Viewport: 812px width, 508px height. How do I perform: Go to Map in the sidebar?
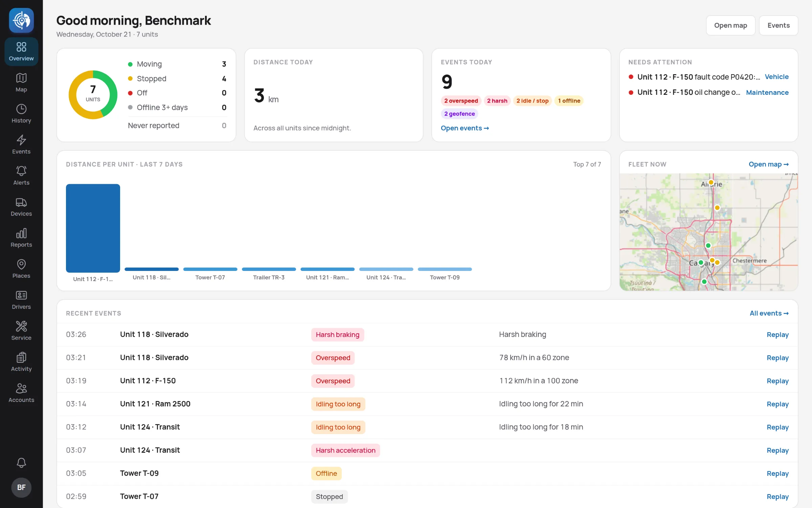(21, 83)
